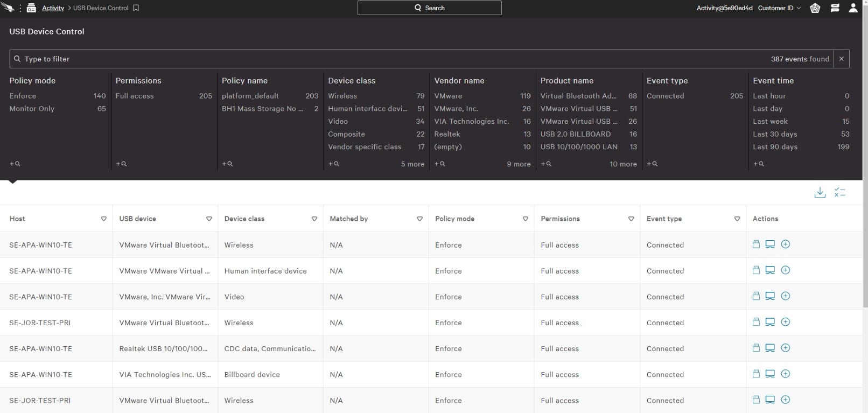Click the lock icon in the first SE-APA-WIN10-TE row

(x=756, y=244)
